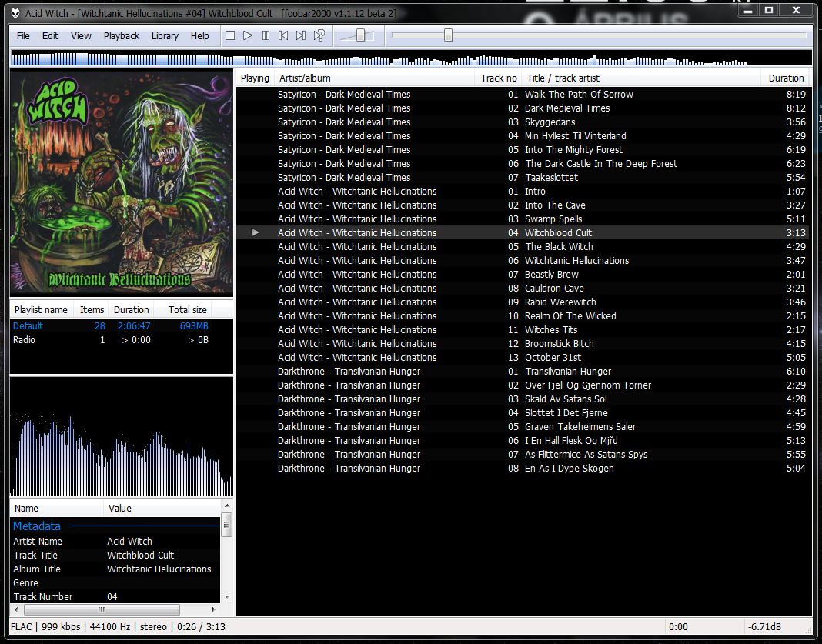Select track Walk The Path Of Sorrow
822x644 pixels.
[523, 95]
